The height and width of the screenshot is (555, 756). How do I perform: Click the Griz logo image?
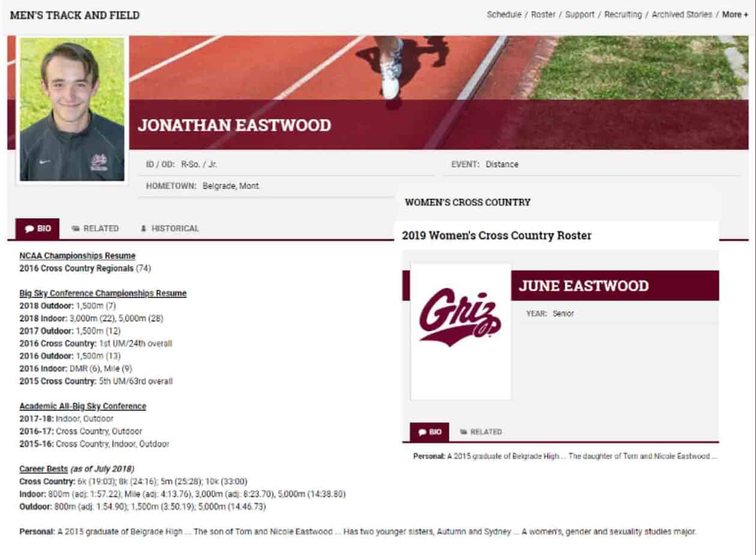pyautogui.click(x=460, y=317)
